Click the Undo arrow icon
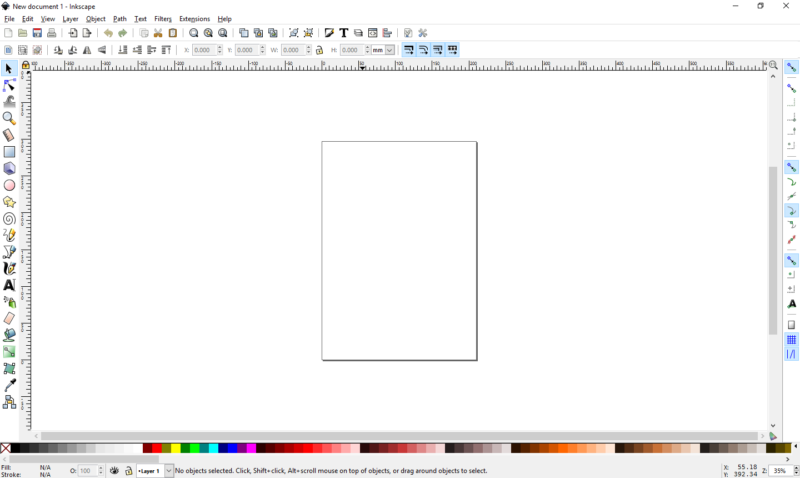Screen dimensions: 800x478 coord(108,33)
